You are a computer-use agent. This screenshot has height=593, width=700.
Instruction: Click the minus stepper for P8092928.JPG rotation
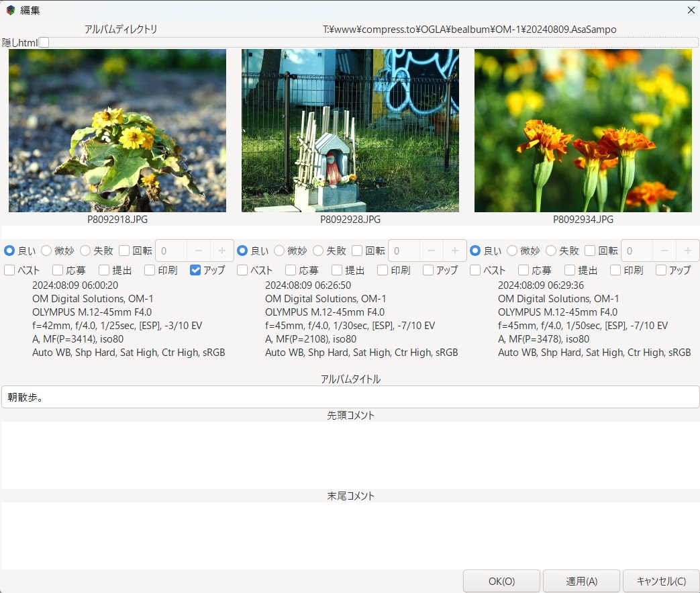(x=432, y=250)
